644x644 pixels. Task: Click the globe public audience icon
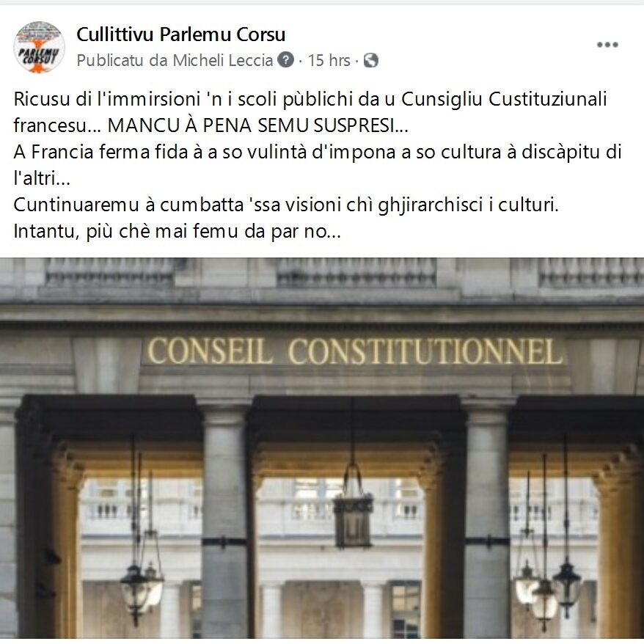click(x=370, y=60)
